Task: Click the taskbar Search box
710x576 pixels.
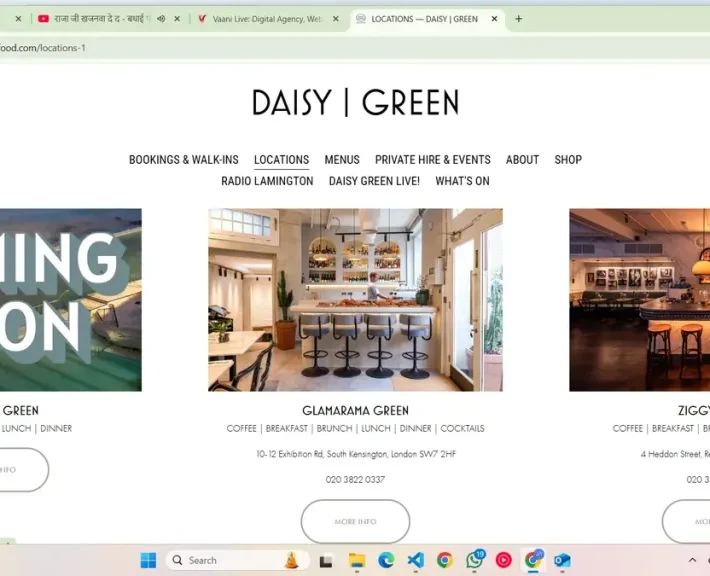Action: click(238, 561)
